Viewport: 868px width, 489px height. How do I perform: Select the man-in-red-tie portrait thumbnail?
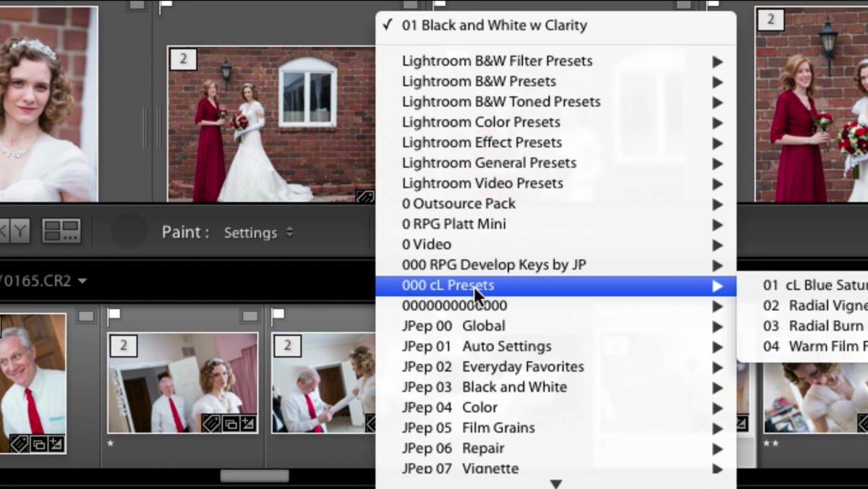point(33,383)
